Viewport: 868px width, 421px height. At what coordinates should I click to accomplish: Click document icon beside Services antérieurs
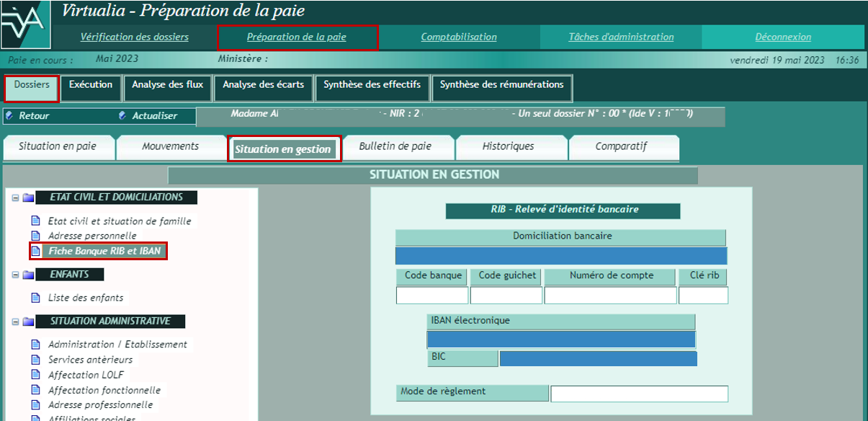coord(35,360)
